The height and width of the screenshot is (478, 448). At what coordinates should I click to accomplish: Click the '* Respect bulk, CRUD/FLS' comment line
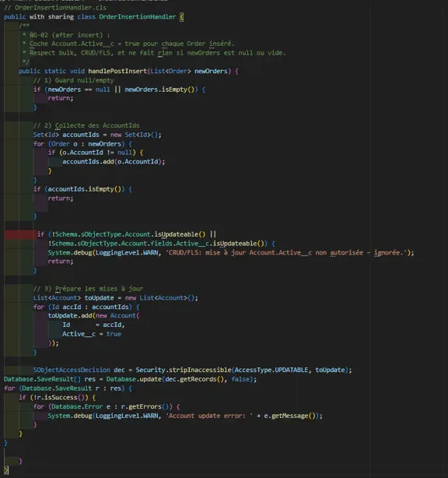pyautogui.click(x=154, y=53)
